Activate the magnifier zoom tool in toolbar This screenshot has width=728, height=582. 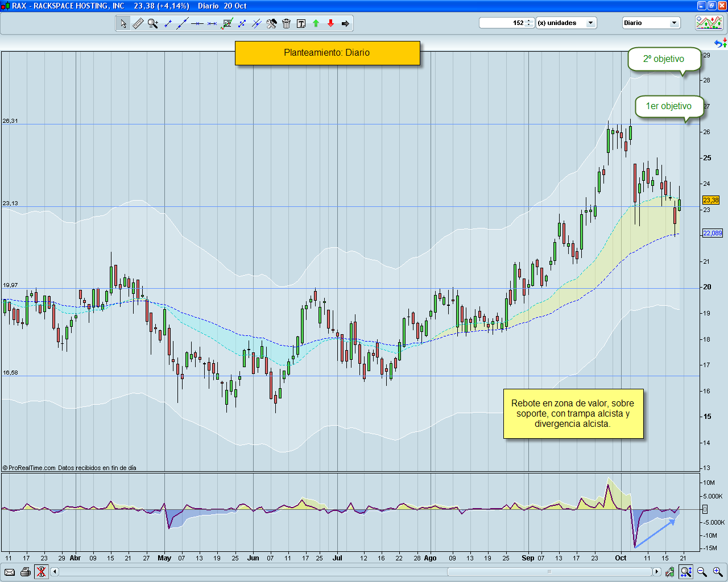(153, 23)
